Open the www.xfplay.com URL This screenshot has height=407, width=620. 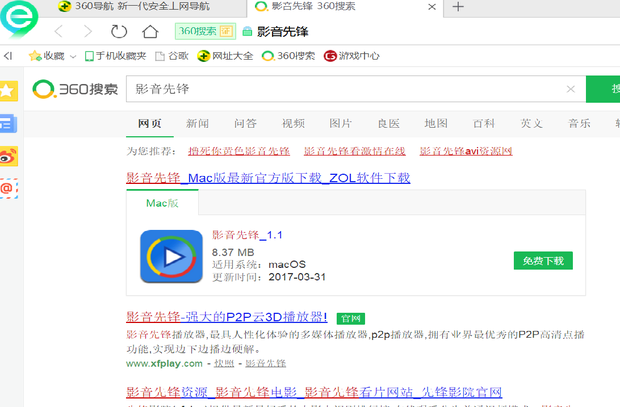pyautogui.click(x=164, y=363)
